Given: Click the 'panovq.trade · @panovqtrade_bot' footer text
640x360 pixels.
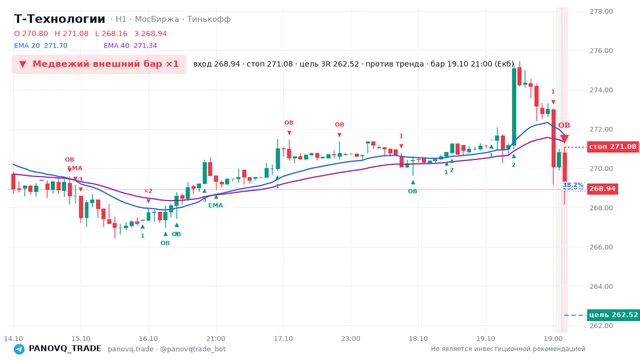Looking at the screenshot, I should (167, 349).
